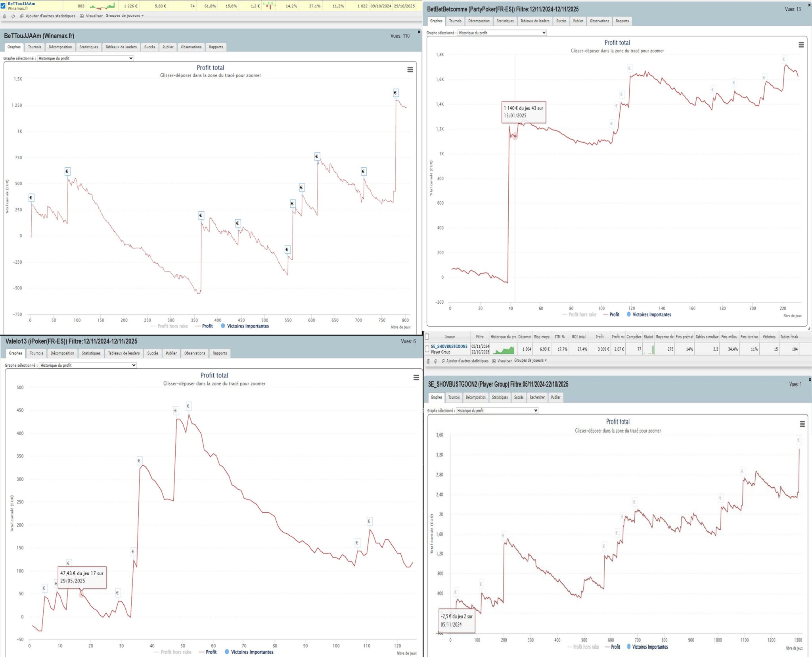This screenshot has height=657, width=812.
Task: Tick header checkbox beside Joueur column
Action: click(427, 337)
